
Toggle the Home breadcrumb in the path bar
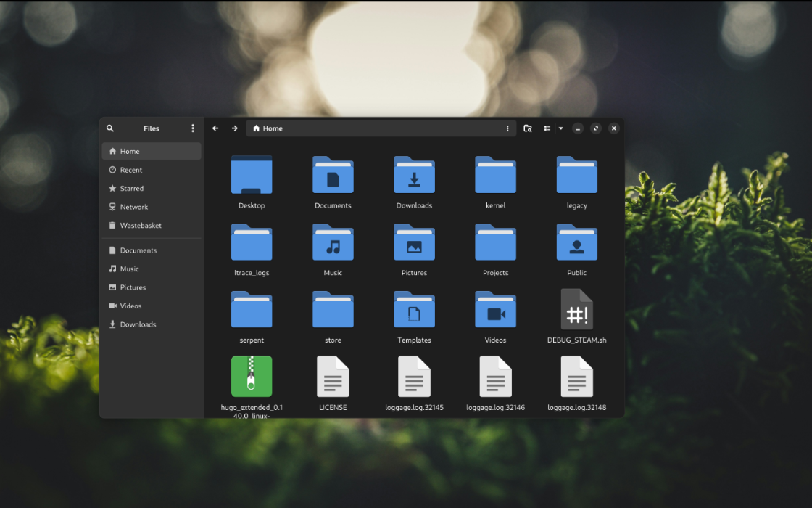pyautogui.click(x=268, y=128)
